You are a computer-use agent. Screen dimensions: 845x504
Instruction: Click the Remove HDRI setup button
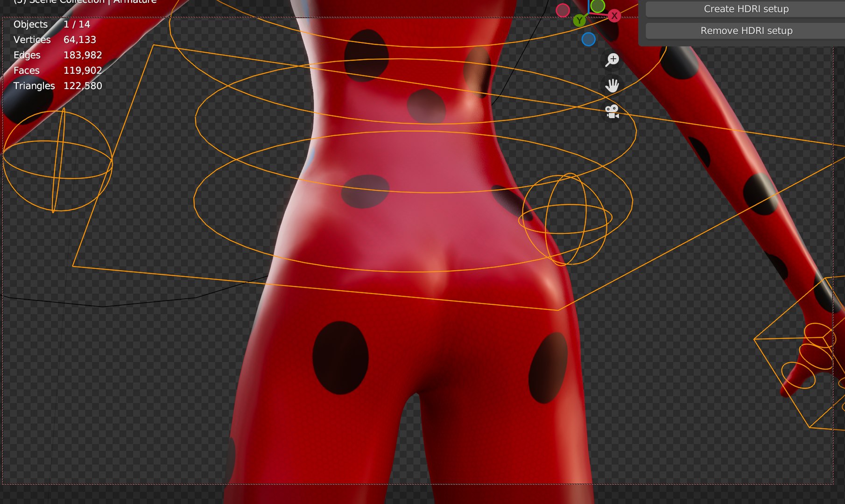point(746,31)
